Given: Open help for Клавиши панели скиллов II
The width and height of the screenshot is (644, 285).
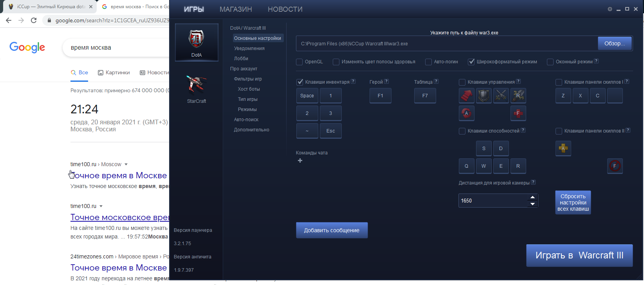Looking at the screenshot, I should 628,130.
